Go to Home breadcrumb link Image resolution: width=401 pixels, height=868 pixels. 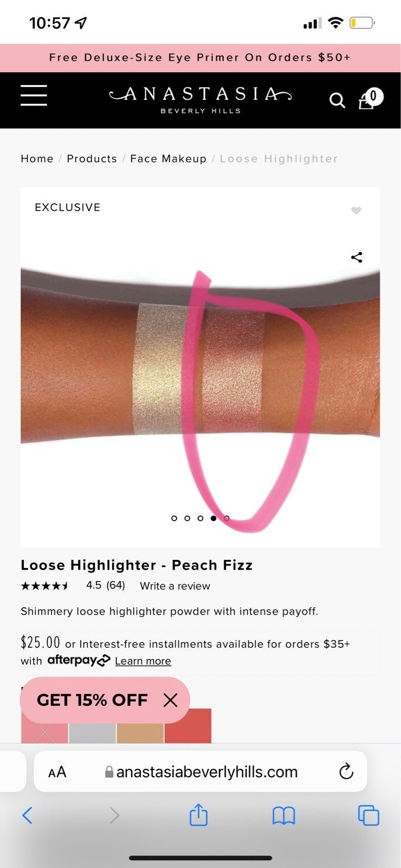37,158
